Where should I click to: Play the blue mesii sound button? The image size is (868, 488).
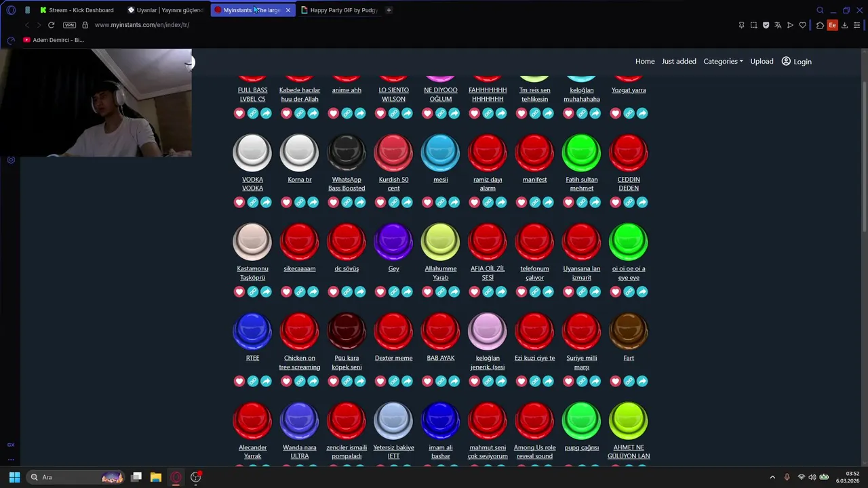pyautogui.click(x=441, y=152)
